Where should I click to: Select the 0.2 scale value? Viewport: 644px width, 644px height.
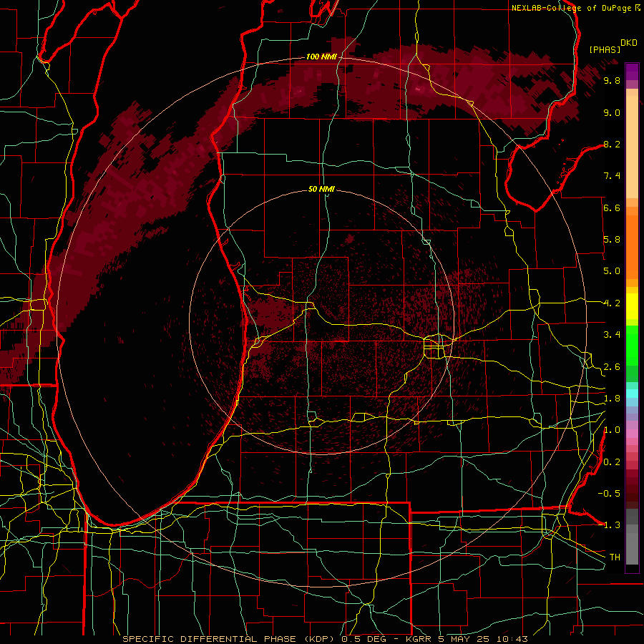[612, 462]
